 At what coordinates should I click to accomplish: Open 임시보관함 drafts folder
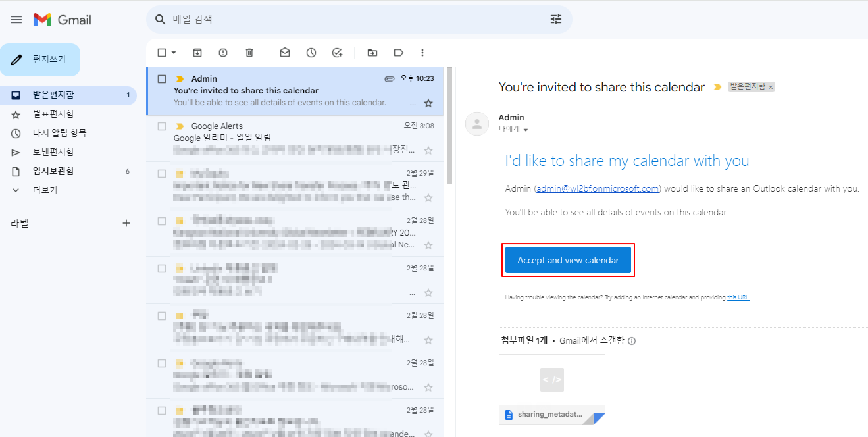pyautogui.click(x=68, y=171)
